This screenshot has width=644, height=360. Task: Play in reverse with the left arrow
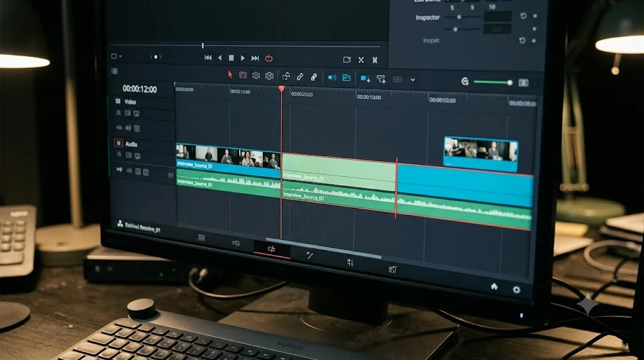219,58
